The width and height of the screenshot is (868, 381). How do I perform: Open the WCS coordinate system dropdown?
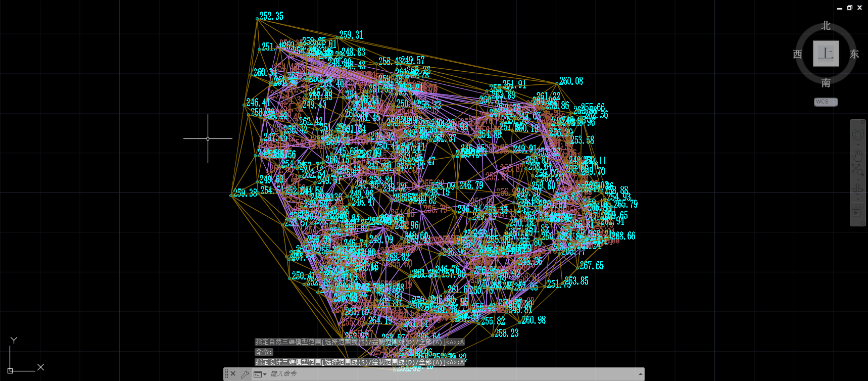tap(826, 102)
